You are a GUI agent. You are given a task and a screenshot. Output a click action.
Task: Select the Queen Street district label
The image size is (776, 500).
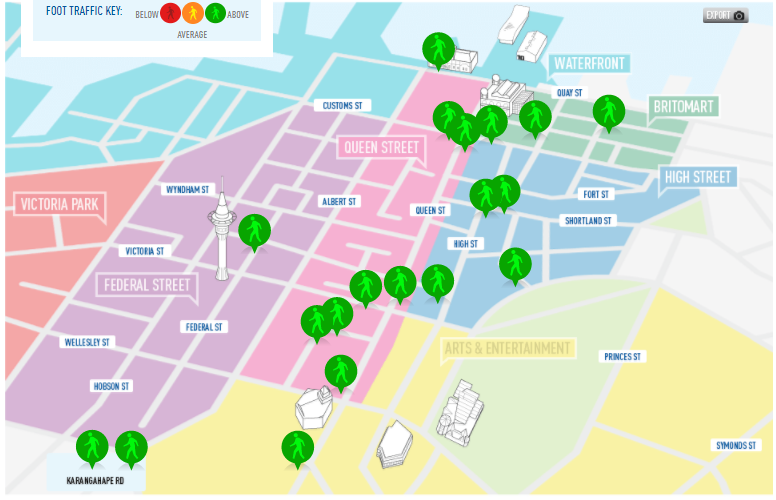tap(381, 148)
